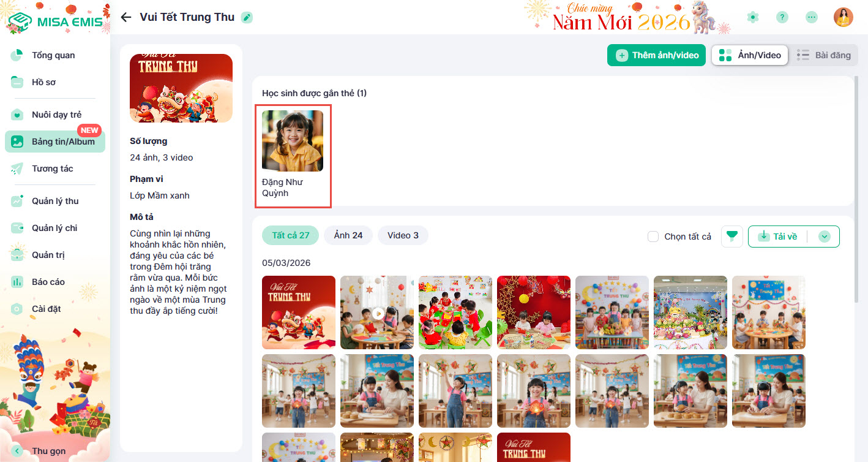
Task: Click the Thêm ảnh/video button
Action: 657,55
